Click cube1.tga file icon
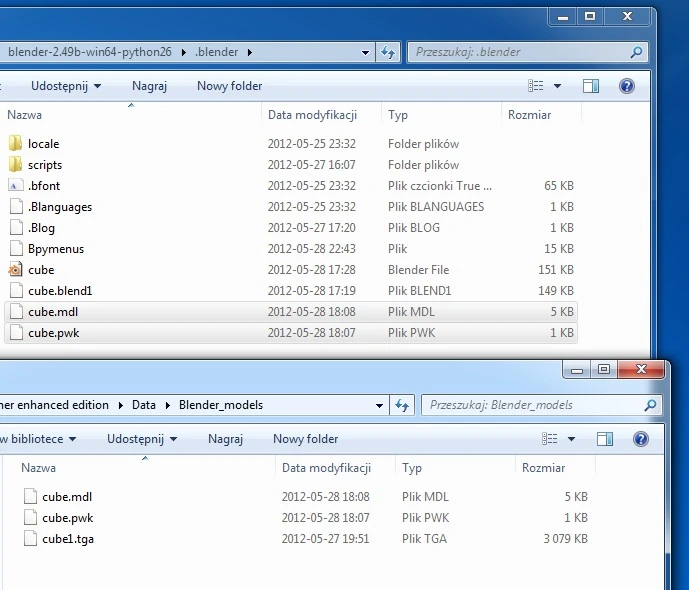 click(30, 539)
